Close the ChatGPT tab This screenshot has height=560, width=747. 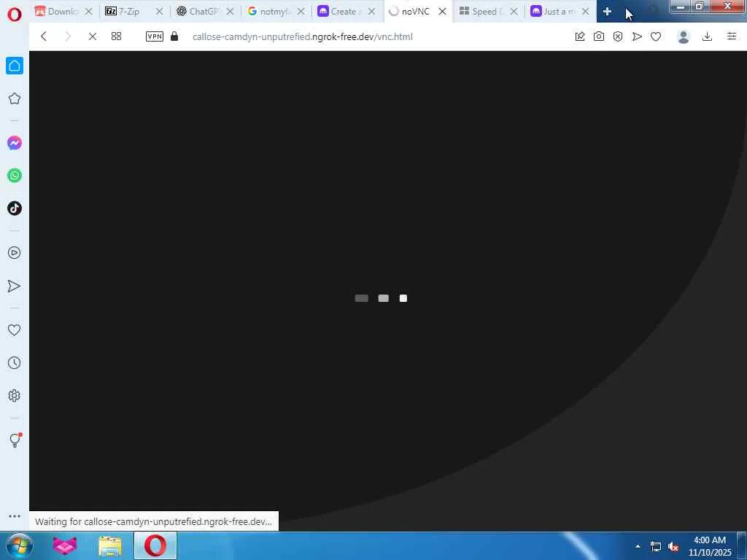230,12
